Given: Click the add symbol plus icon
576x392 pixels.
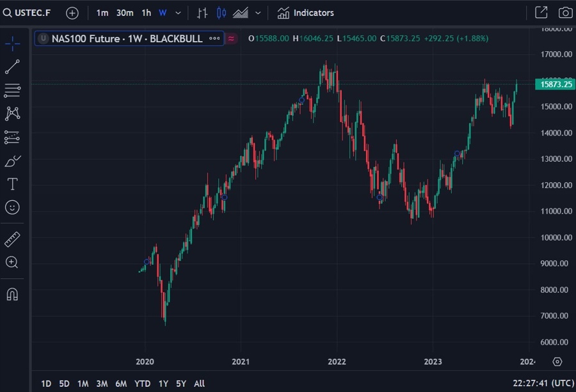Looking at the screenshot, I should point(72,13).
